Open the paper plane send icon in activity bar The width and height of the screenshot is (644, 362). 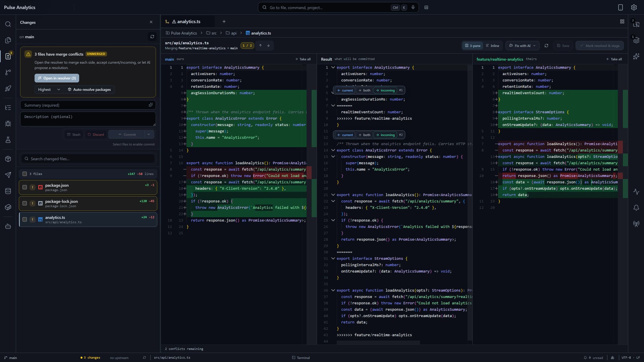(x=8, y=175)
